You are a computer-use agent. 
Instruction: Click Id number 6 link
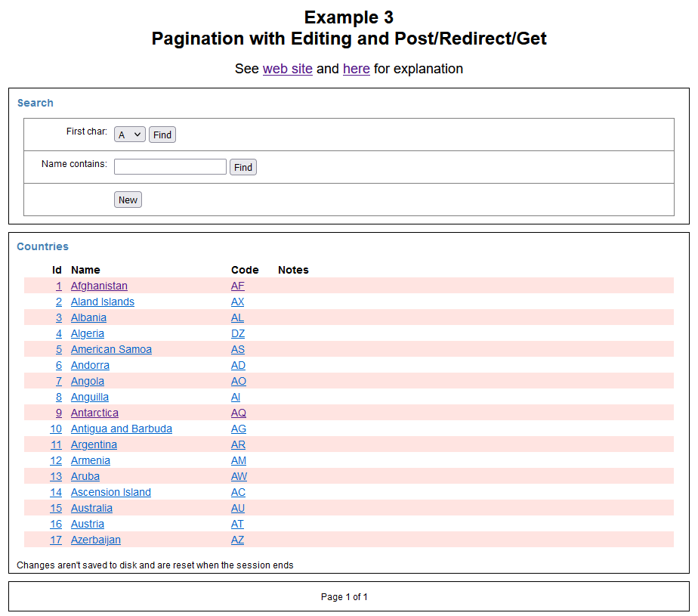pyautogui.click(x=59, y=365)
